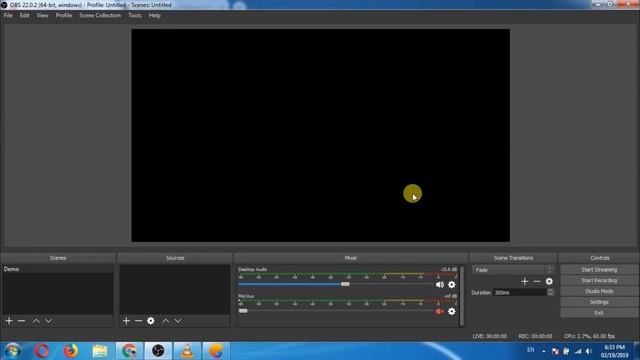The height and width of the screenshot is (360, 640).
Task: Click the CPU usage status text
Action: tap(589, 336)
